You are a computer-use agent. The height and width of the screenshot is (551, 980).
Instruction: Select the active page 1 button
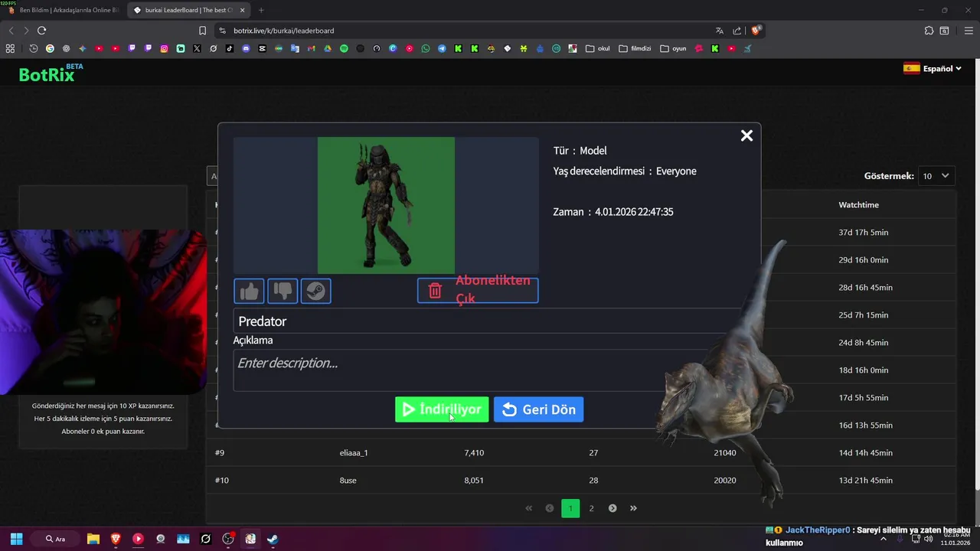[x=570, y=508]
